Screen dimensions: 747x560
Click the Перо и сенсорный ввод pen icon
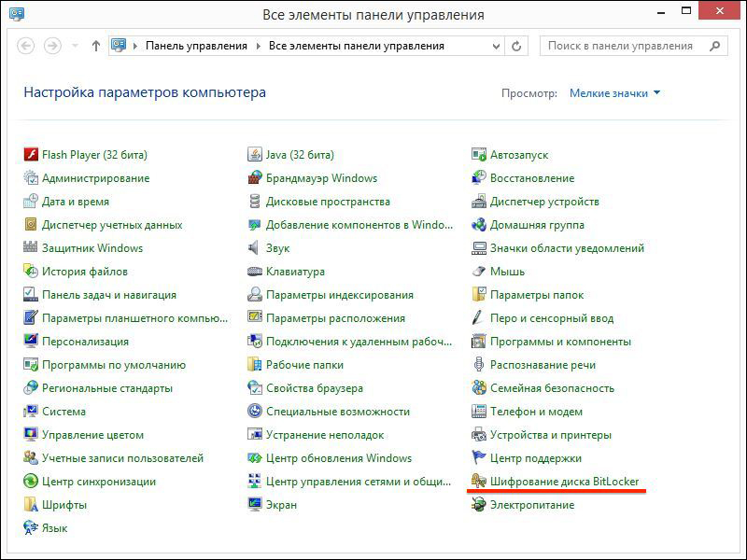pos(479,317)
